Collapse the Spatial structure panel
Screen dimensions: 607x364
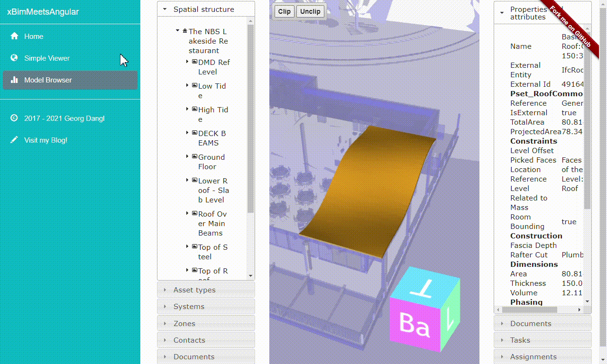click(x=206, y=9)
